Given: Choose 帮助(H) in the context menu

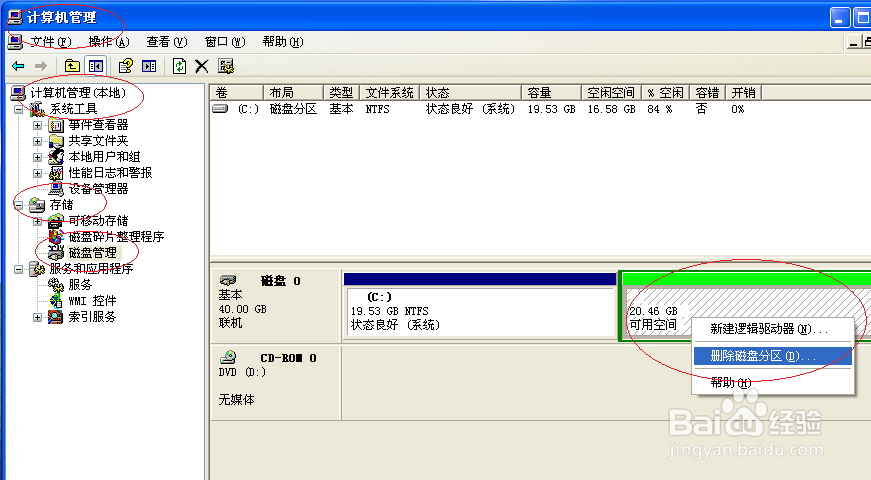Looking at the screenshot, I should coord(773,383).
